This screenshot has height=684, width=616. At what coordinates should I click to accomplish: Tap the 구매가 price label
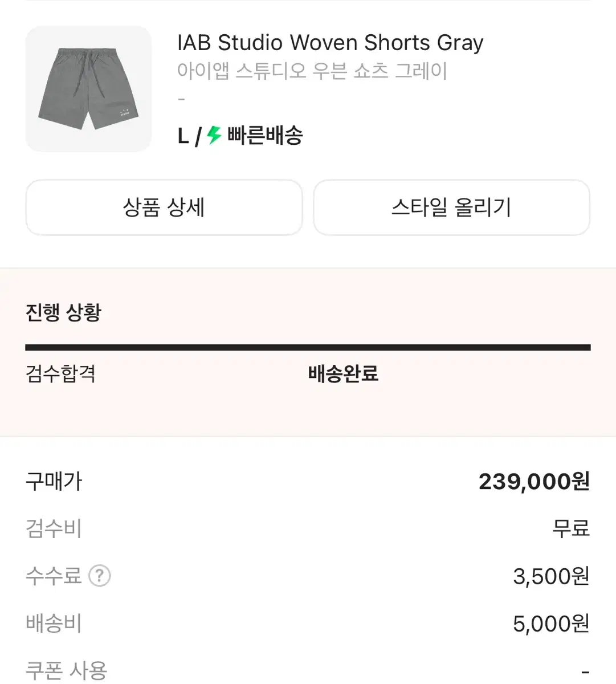[54, 482]
